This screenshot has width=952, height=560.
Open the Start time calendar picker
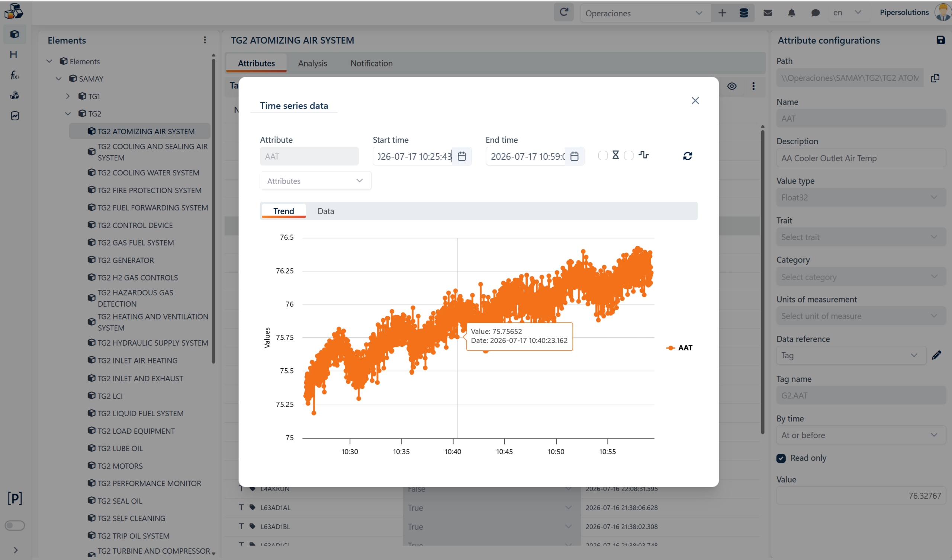coord(461,156)
